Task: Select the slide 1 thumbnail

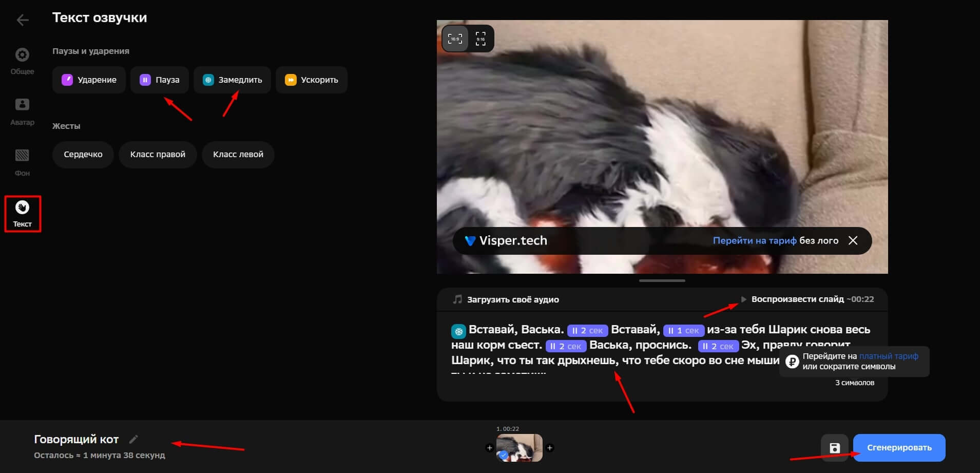Action: (x=520, y=448)
